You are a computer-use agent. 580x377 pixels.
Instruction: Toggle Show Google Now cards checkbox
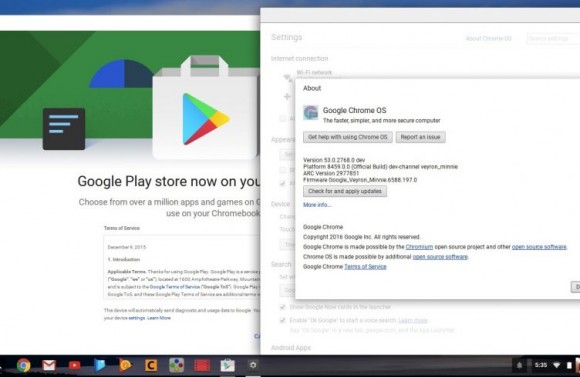coord(283,307)
